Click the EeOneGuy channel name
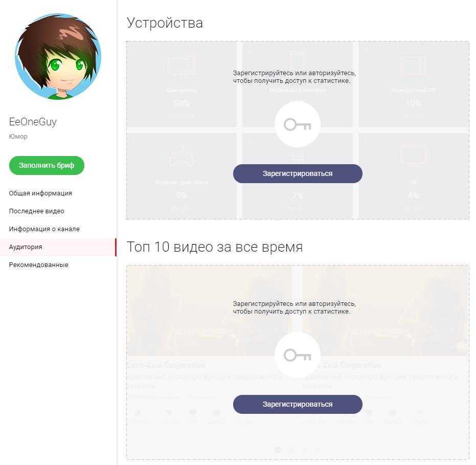476x465 pixels. 33,121
